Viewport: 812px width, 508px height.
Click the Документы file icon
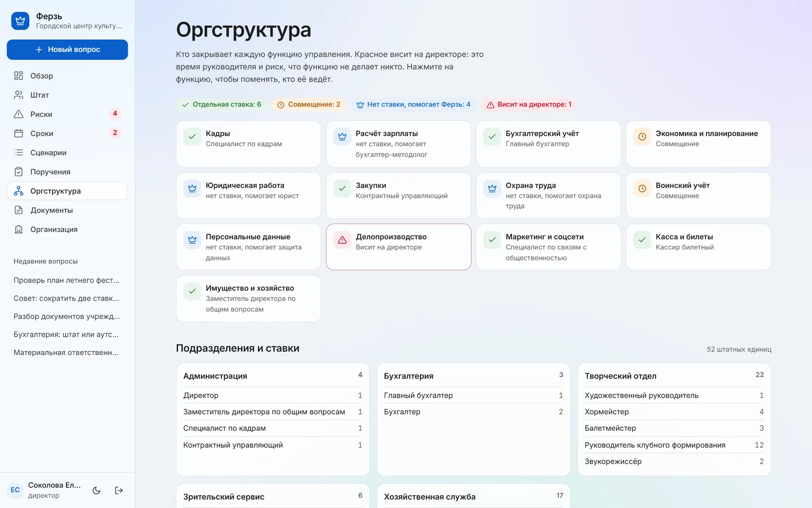tap(19, 210)
